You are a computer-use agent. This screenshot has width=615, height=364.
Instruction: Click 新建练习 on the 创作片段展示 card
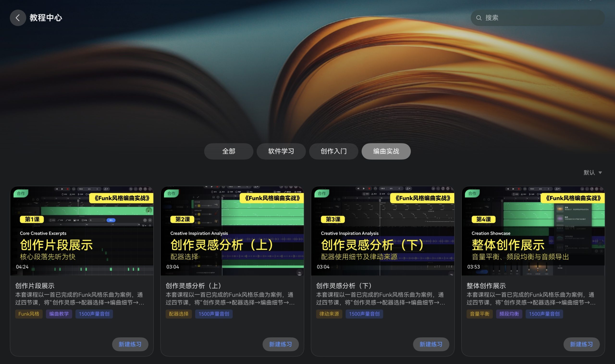(130, 344)
